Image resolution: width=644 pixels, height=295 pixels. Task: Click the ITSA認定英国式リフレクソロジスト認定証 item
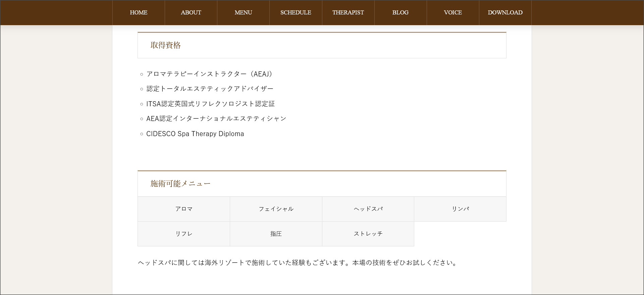tap(210, 104)
